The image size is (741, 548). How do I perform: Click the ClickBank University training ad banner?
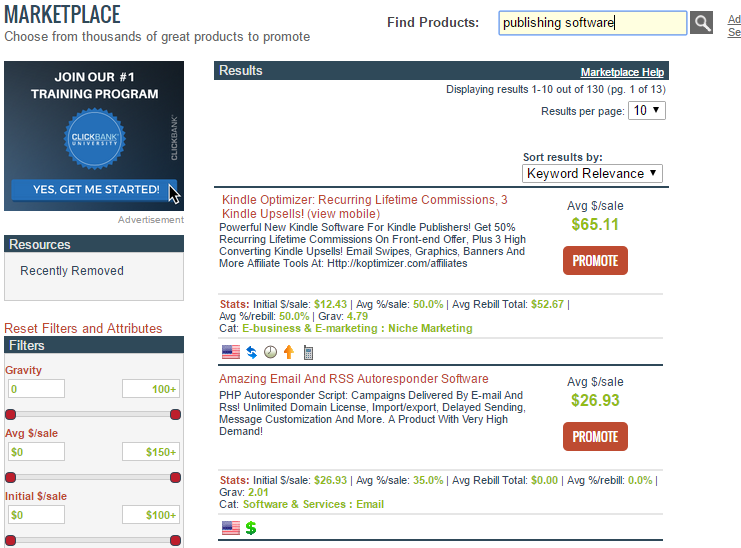tap(94, 135)
